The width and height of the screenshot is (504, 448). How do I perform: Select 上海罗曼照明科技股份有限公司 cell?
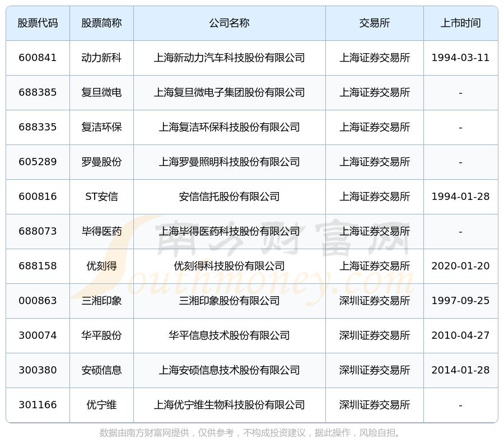(230, 162)
